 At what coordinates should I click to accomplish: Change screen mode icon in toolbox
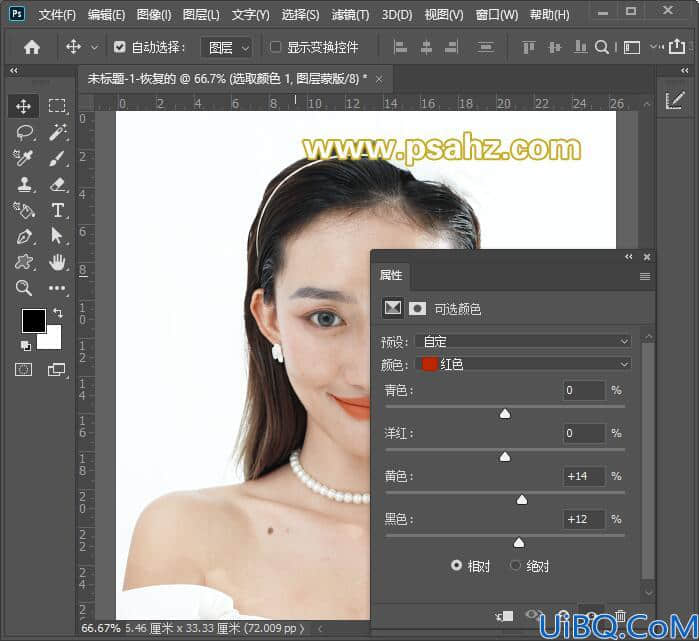pyautogui.click(x=57, y=370)
